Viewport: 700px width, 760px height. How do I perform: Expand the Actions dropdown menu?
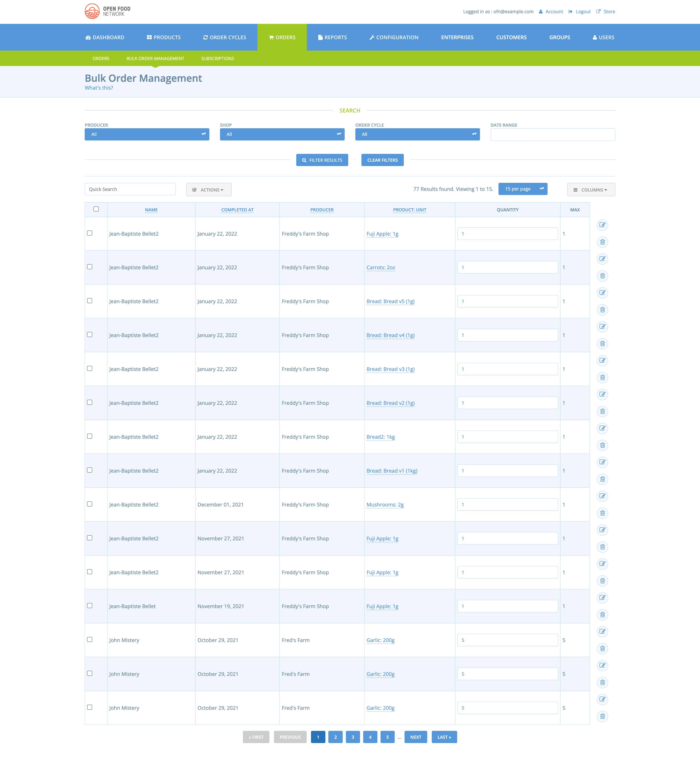pyautogui.click(x=209, y=190)
